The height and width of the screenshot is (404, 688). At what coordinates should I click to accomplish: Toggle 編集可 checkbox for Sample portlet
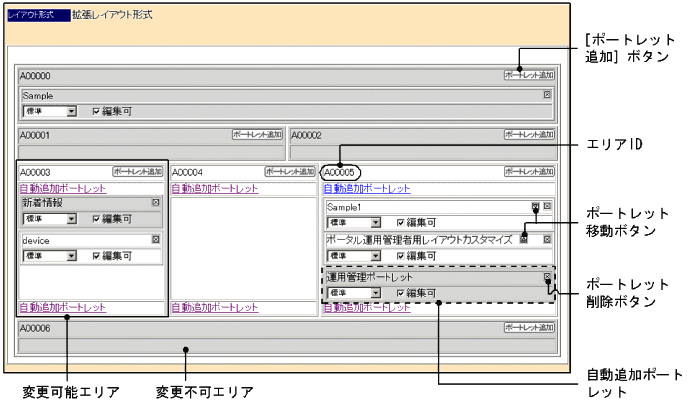point(96,112)
